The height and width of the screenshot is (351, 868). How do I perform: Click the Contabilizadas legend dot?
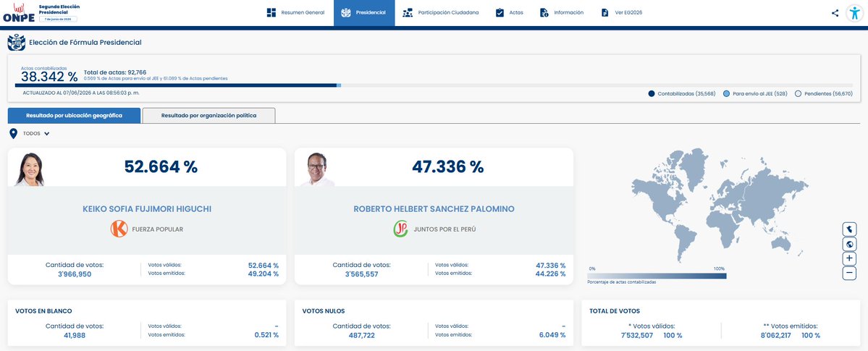pyautogui.click(x=652, y=93)
